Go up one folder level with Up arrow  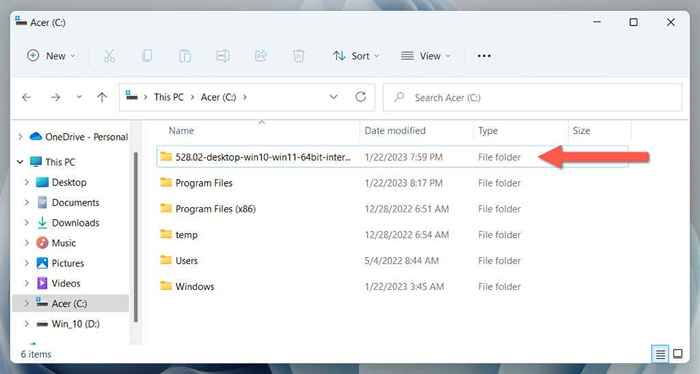(x=102, y=97)
